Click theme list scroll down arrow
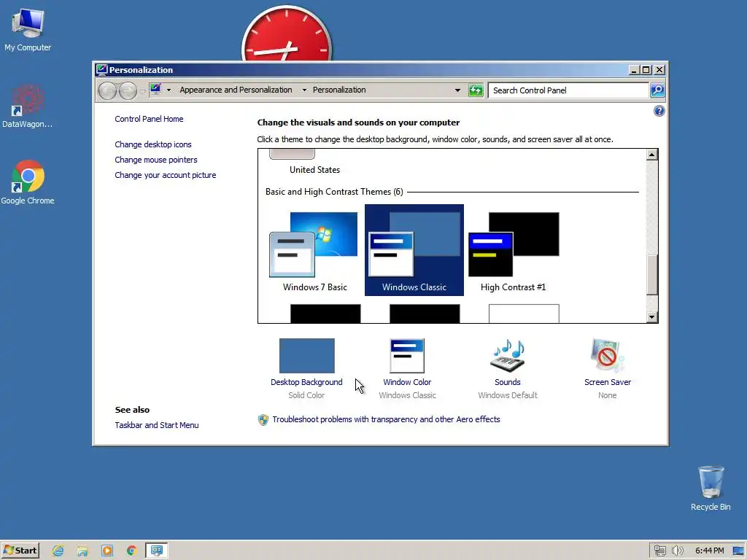This screenshot has width=747, height=560. [652, 316]
